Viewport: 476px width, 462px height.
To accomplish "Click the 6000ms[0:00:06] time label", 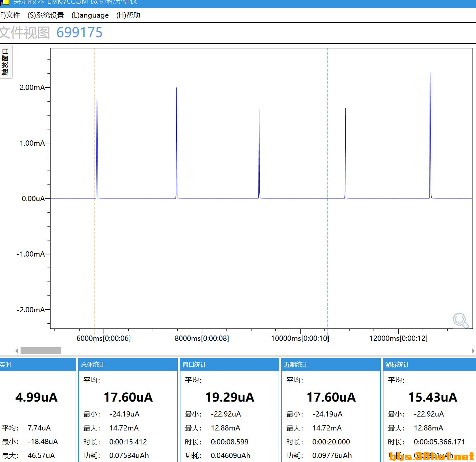I will click(103, 339).
